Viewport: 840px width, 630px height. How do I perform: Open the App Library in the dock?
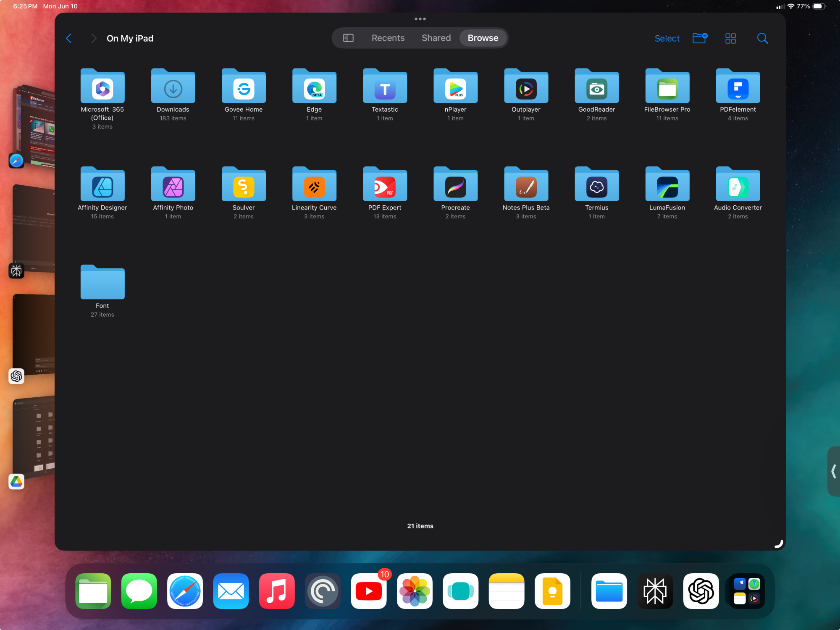(747, 591)
